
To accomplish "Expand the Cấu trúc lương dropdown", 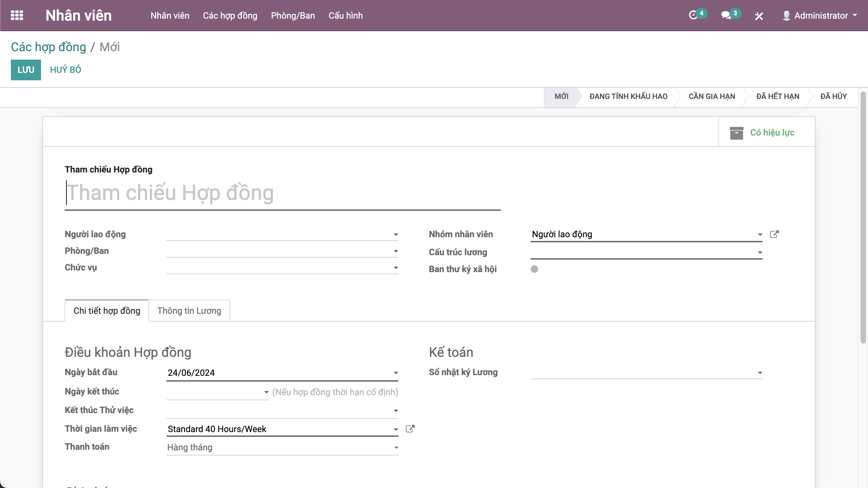I will click(759, 252).
